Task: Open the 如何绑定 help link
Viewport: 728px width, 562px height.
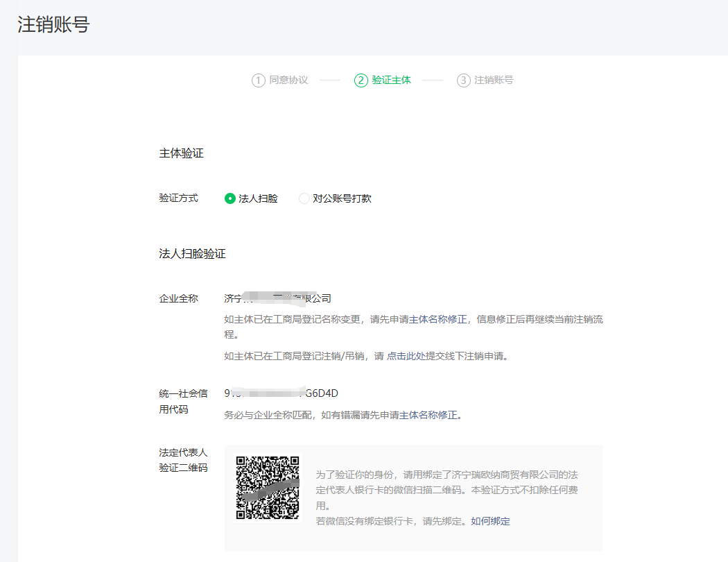Action: [x=490, y=521]
